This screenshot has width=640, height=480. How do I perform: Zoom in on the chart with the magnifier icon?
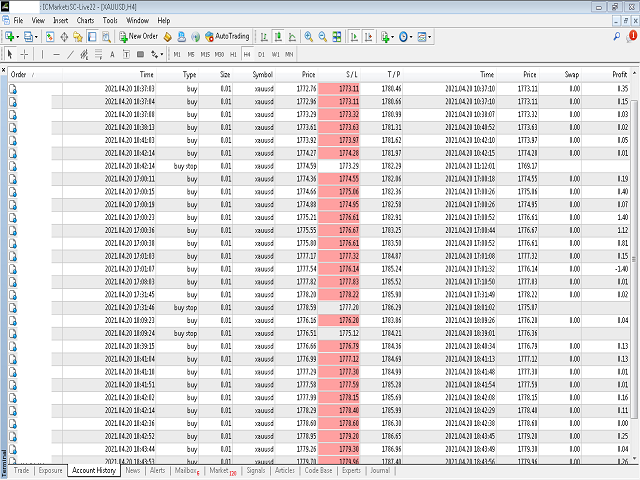click(309, 36)
